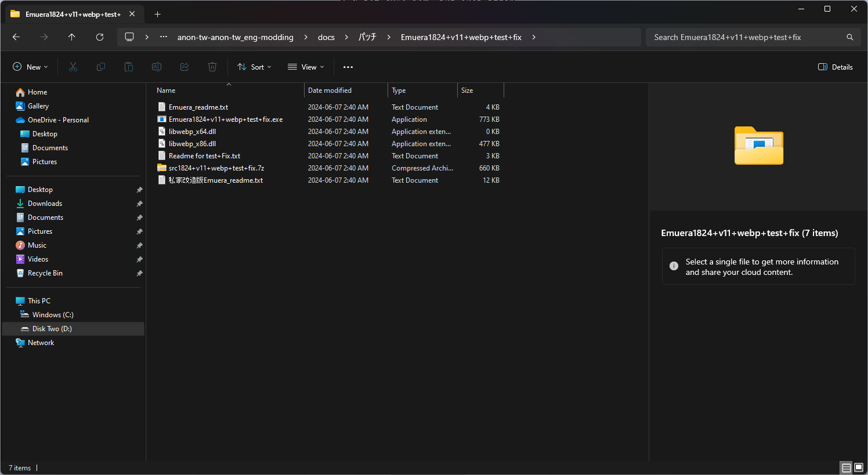
Task: Select the docs breadcrumb in address bar
Action: 326,37
